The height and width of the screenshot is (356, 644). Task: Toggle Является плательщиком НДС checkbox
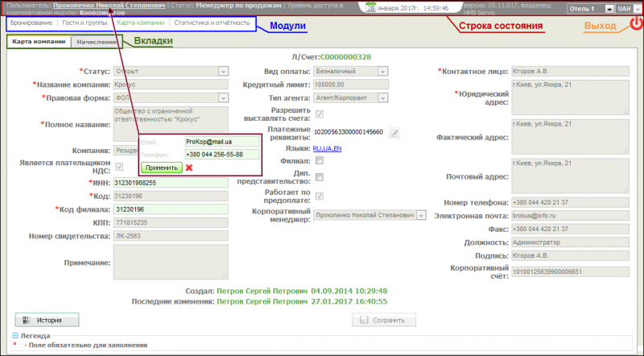(x=119, y=167)
